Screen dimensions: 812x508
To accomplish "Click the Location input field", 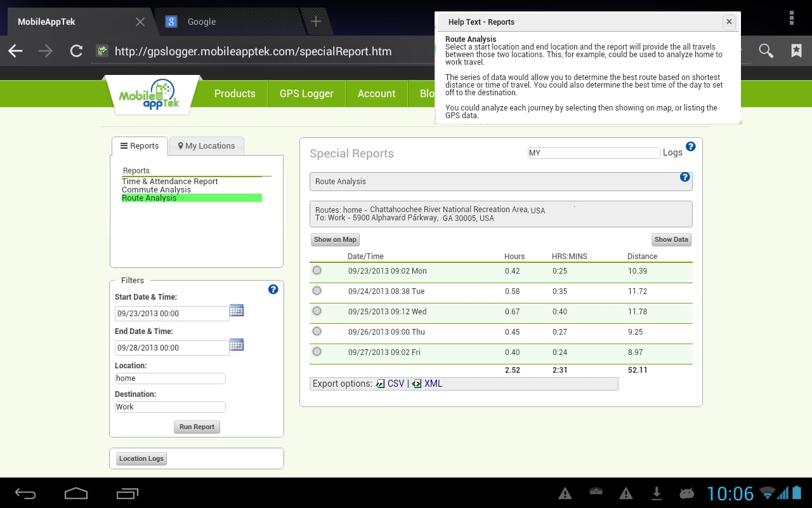I will pyautogui.click(x=170, y=378).
